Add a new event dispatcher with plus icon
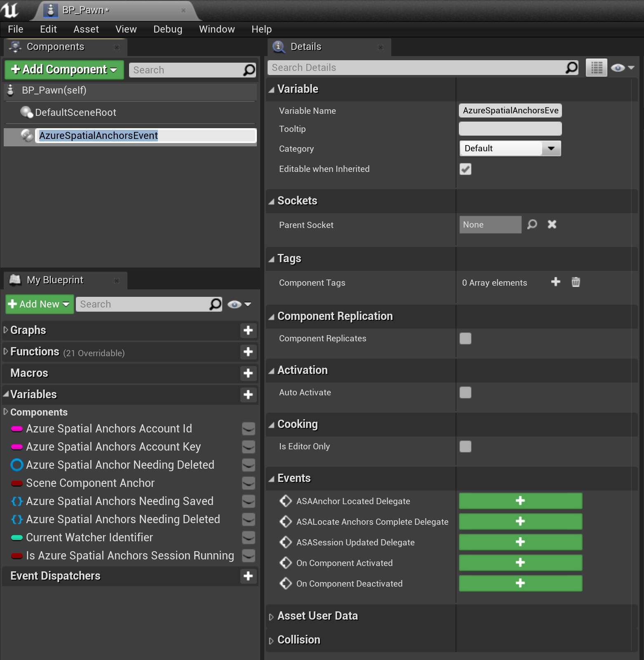644x660 pixels. tap(248, 576)
